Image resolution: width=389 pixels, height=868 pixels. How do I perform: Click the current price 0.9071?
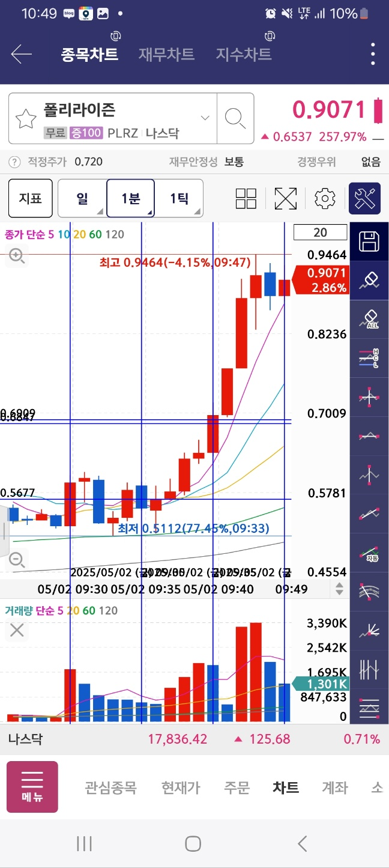329,110
